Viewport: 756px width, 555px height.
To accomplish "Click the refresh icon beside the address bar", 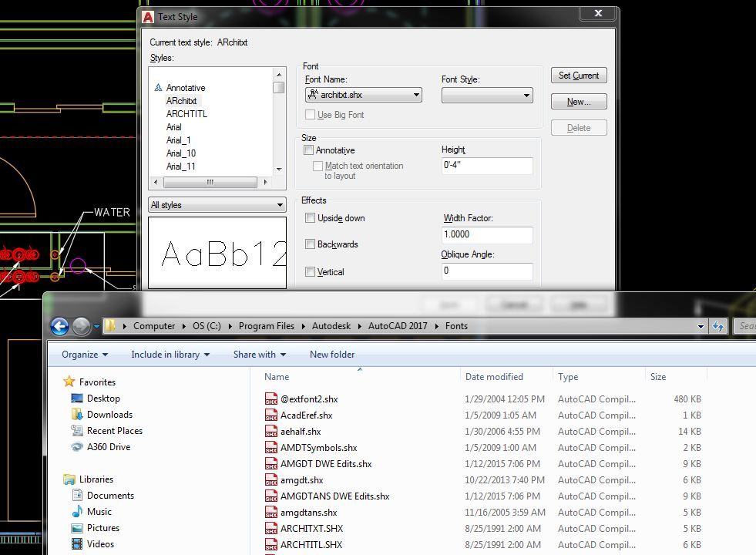I will pyautogui.click(x=718, y=326).
